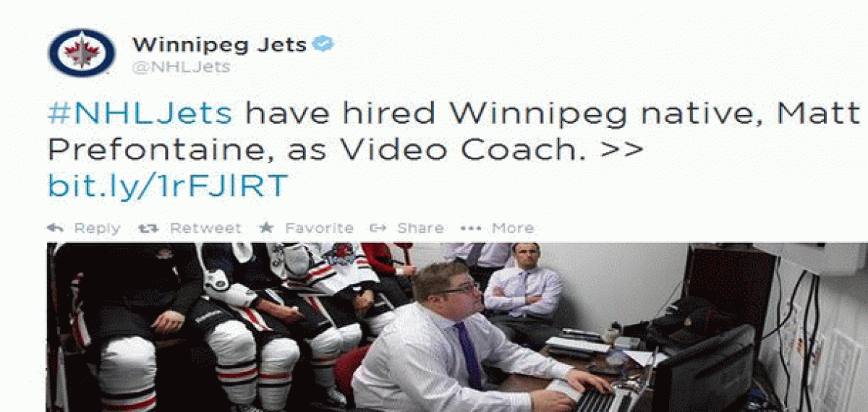Open the hockey players photo thumbnail
Image resolution: width=868 pixels, height=412 pixels.
tap(457, 327)
